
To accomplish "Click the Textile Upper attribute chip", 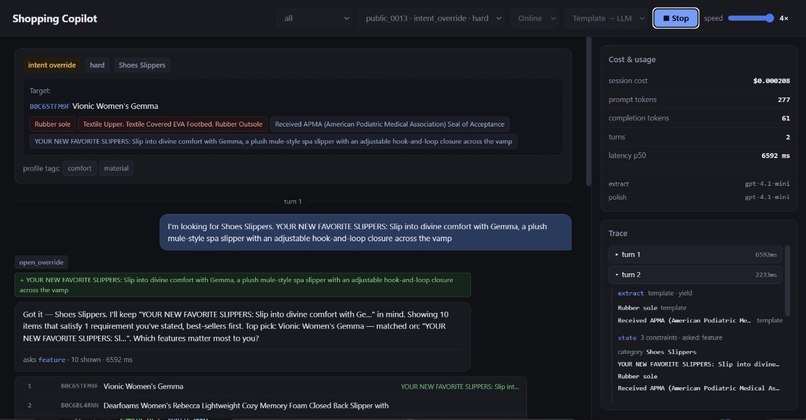I will [173, 124].
